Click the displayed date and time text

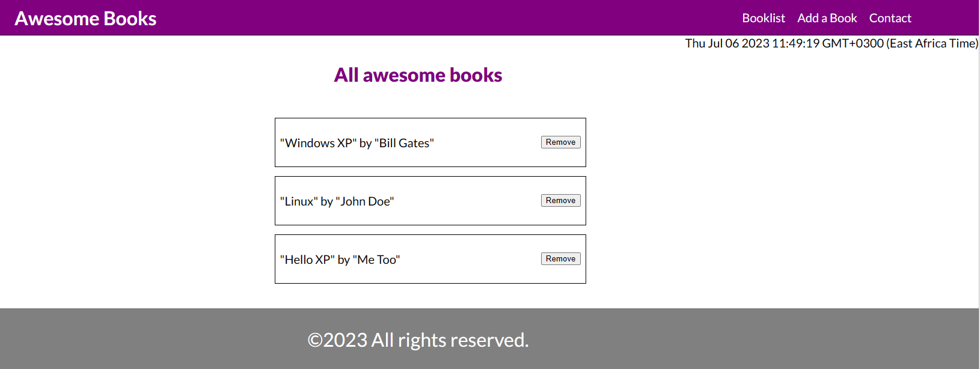point(831,43)
